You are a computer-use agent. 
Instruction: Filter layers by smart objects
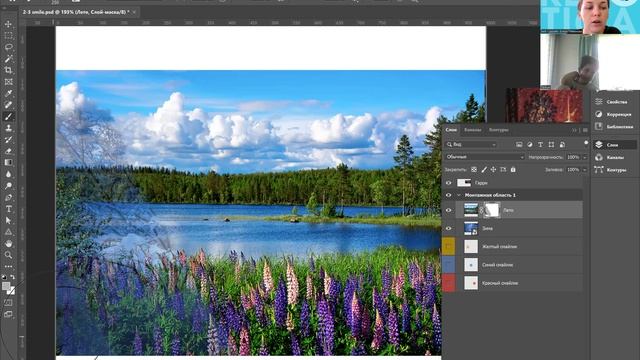[562, 144]
